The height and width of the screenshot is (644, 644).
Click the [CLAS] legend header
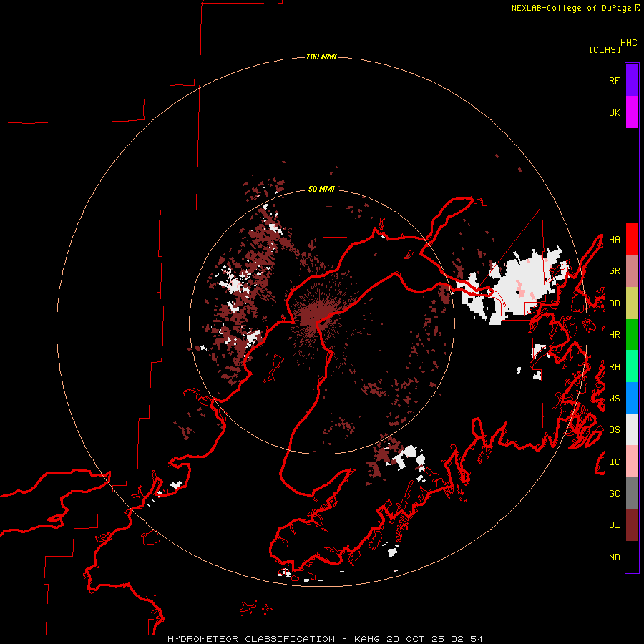click(x=605, y=50)
